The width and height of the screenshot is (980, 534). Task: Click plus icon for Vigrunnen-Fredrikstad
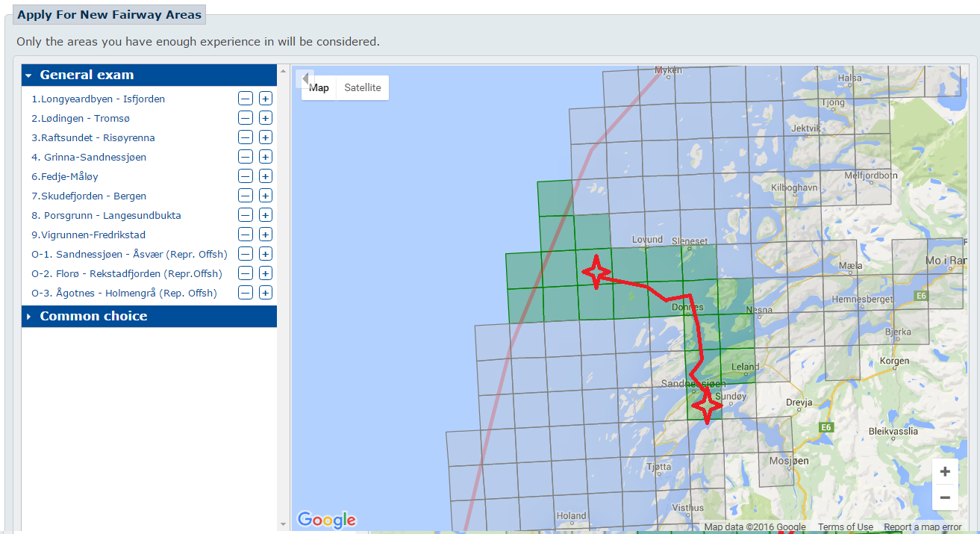point(266,235)
